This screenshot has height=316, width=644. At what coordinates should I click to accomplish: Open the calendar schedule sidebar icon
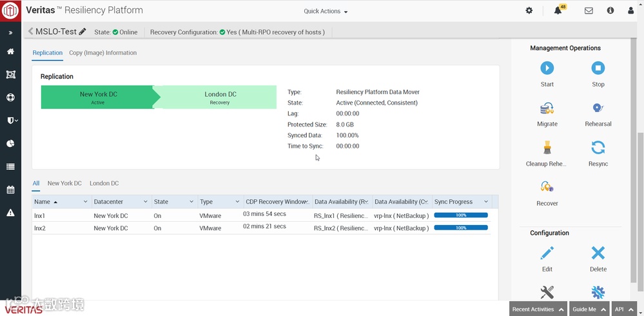(x=10, y=190)
